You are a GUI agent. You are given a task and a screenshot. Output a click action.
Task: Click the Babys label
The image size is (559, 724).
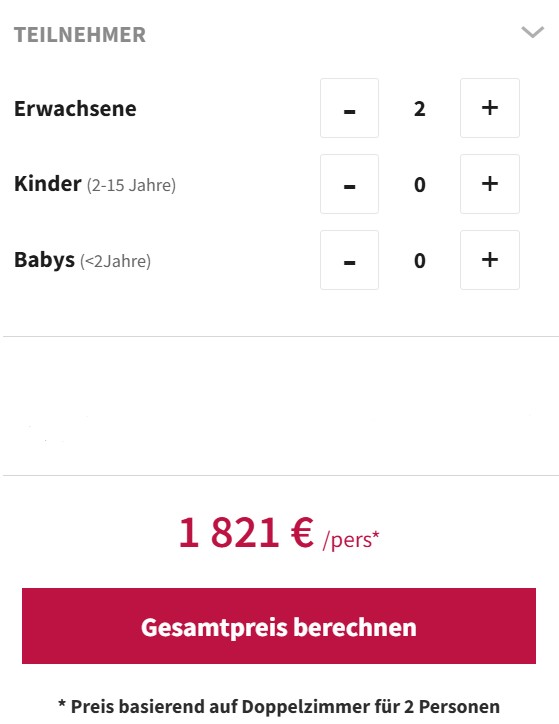coord(44,260)
